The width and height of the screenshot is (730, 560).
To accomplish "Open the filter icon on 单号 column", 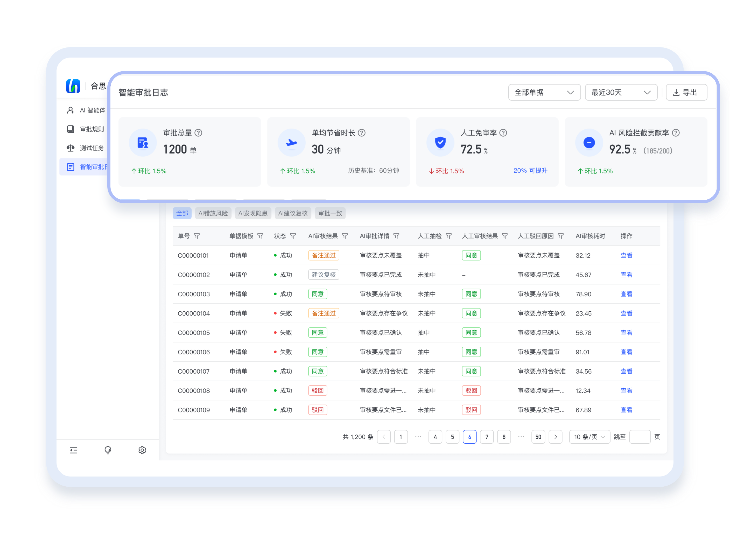I will pyautogui.click(x=197, y=236).
